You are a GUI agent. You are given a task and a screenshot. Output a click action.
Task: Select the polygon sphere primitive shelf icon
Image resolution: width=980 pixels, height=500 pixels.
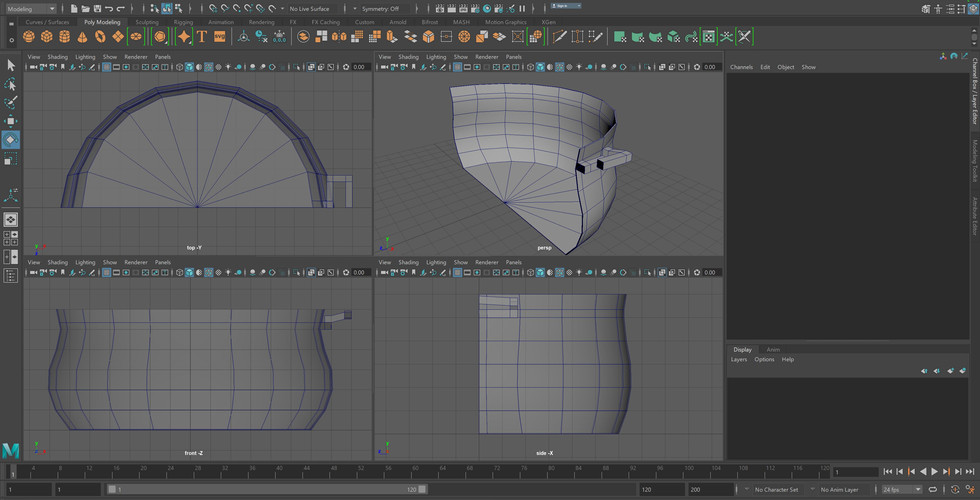click(29, 37)
